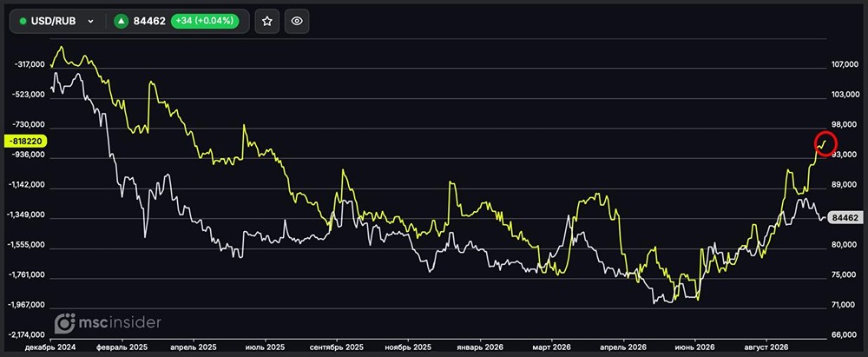This screenshot has height=357, width=868.
Task: Click the -1,967,000 left axis label
Action: point(27,306)
